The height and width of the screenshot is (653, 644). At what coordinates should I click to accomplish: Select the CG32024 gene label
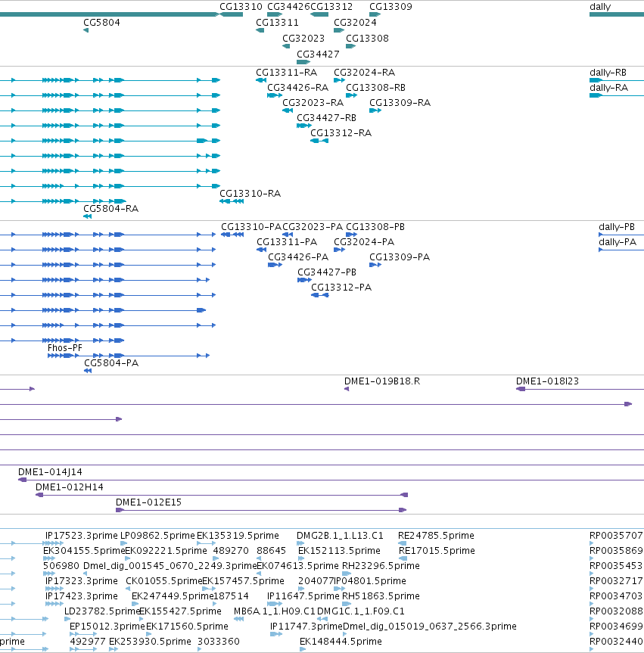coord(355,23)
